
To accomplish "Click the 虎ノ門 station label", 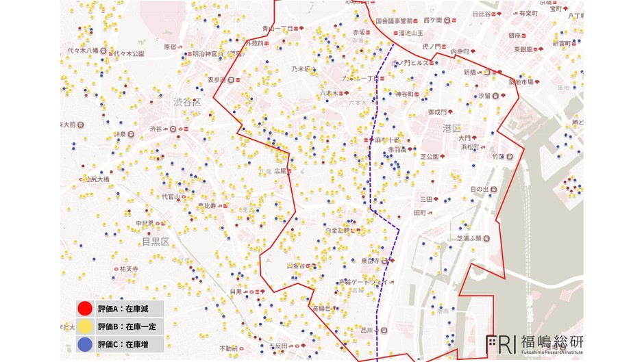I will click(431, 47).
